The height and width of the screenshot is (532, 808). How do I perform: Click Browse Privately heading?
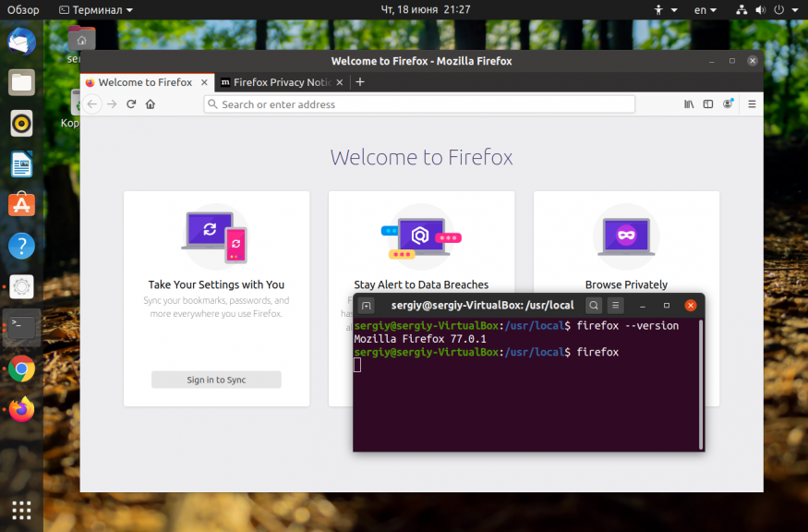coord(626,284)
